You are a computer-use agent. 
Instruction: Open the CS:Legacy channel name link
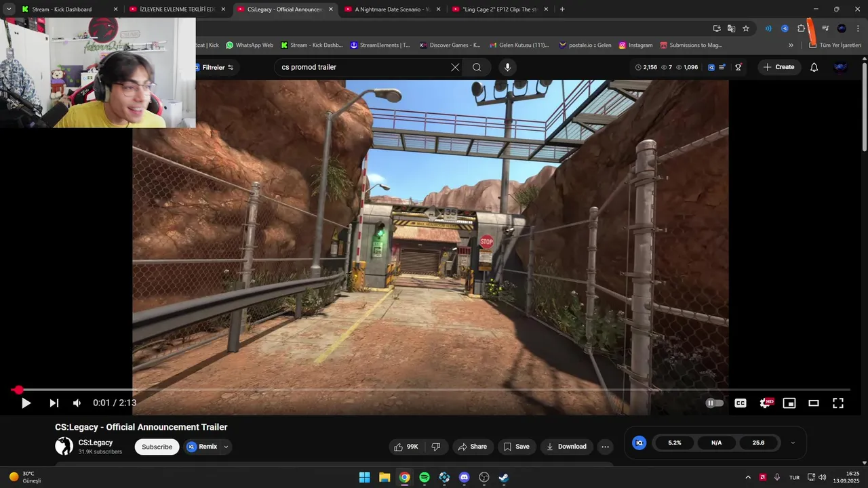click(x=96, y=443)
